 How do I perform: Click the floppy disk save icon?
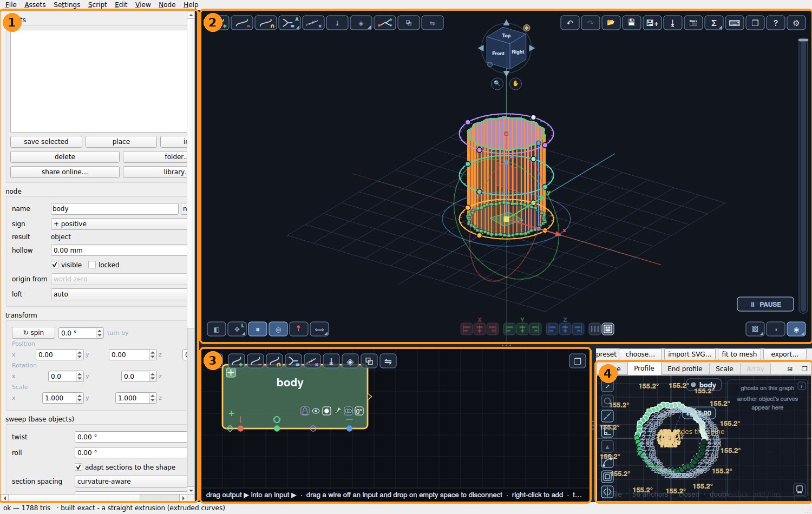coord(632,23)
